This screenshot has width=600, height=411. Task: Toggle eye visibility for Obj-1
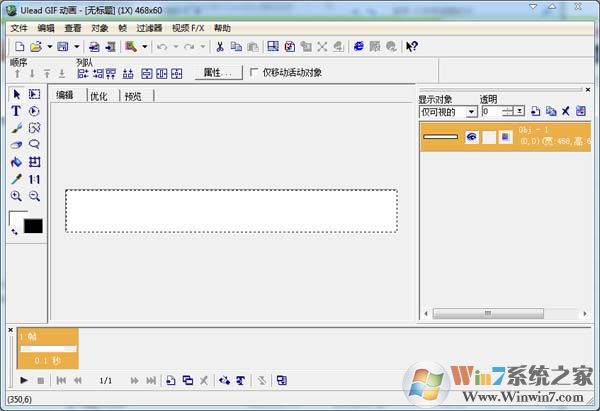coord(472,137)
